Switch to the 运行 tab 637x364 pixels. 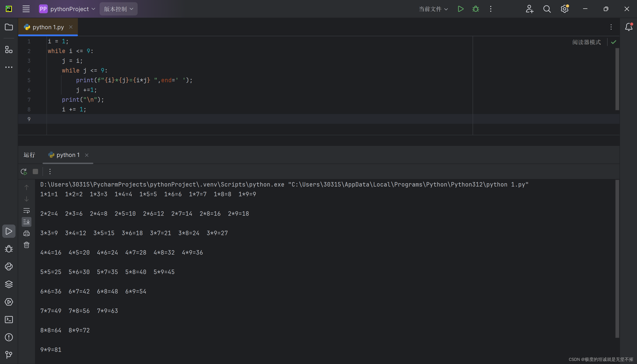tap(29, 155)
